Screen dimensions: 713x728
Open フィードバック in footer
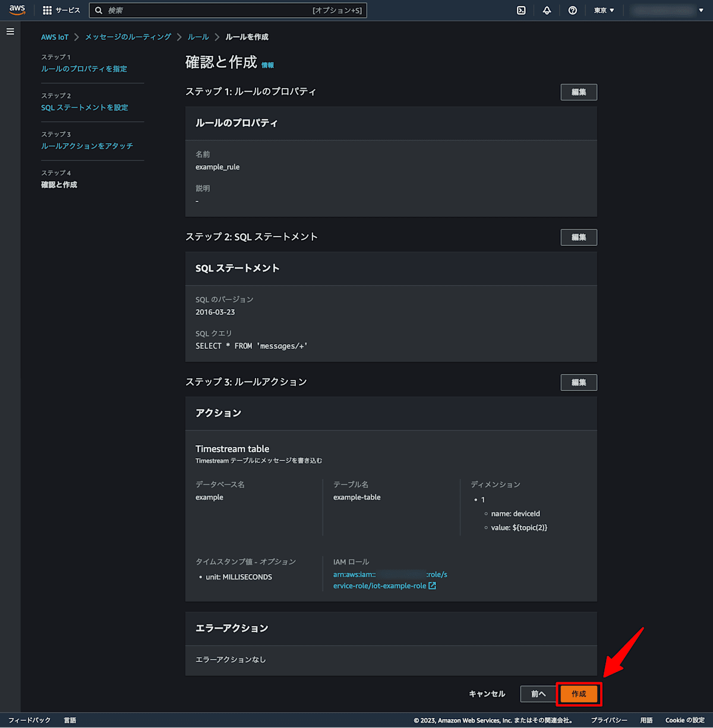pos(30,720)
